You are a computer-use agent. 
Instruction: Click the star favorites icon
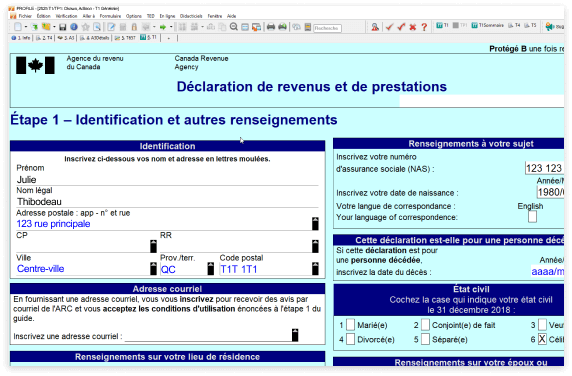coord(86,27)
